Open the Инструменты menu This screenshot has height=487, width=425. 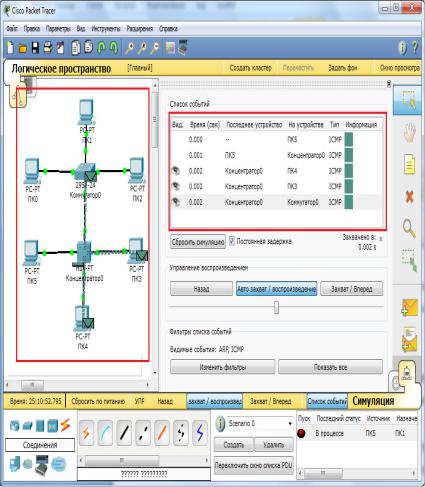point(106,29)
